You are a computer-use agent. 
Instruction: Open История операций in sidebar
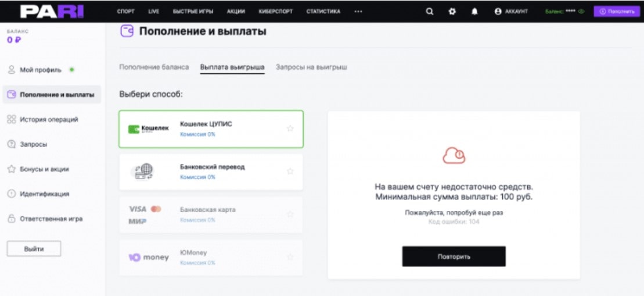click(x=49, y=119)
